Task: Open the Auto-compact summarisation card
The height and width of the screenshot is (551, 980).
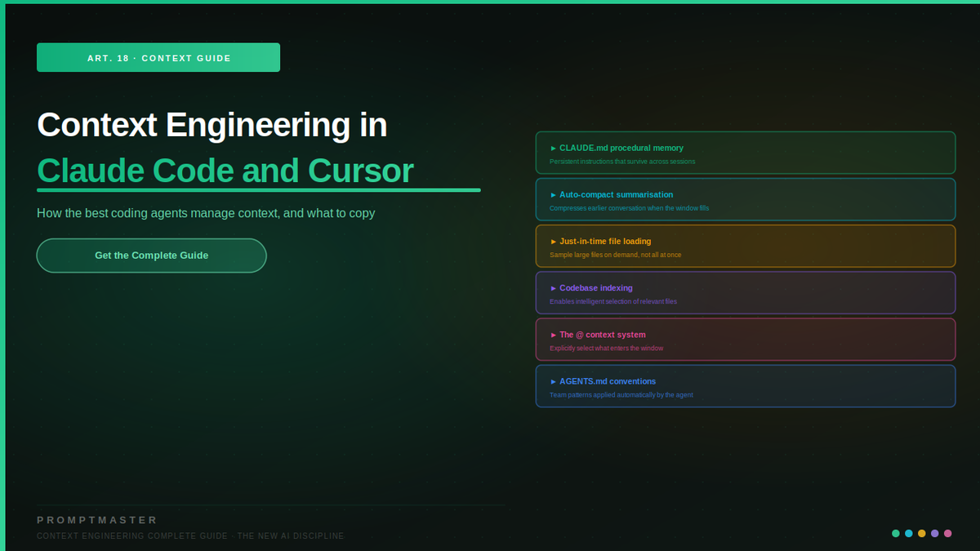Action: [746, 199]
